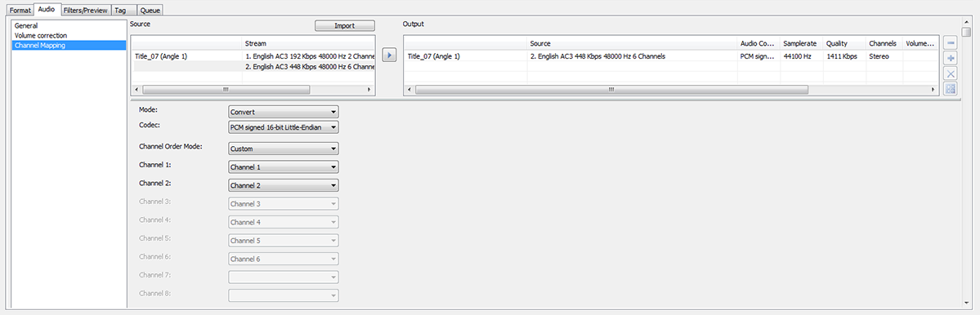The width and height of the screenshot is (980, 315).
Task: Open the Channel Order Mode dropdown
Action: click(x=284, y=149)
